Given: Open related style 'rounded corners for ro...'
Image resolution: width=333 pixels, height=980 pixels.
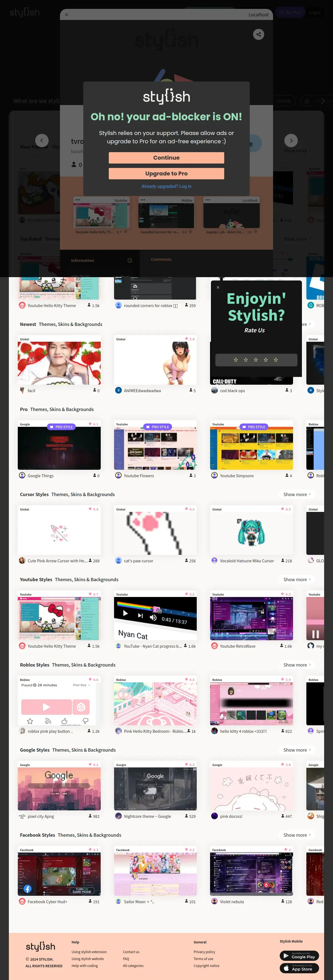Looking at the screenshot, I should click(x=167, y=216).
